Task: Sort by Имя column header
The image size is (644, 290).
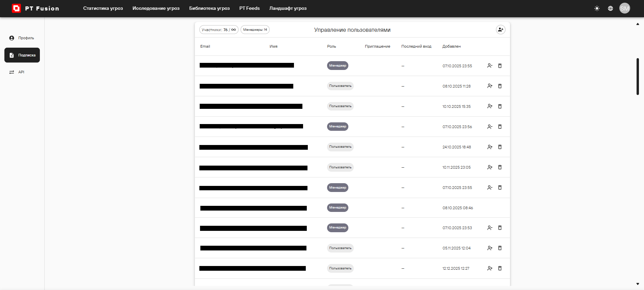Action: (274, 47)
